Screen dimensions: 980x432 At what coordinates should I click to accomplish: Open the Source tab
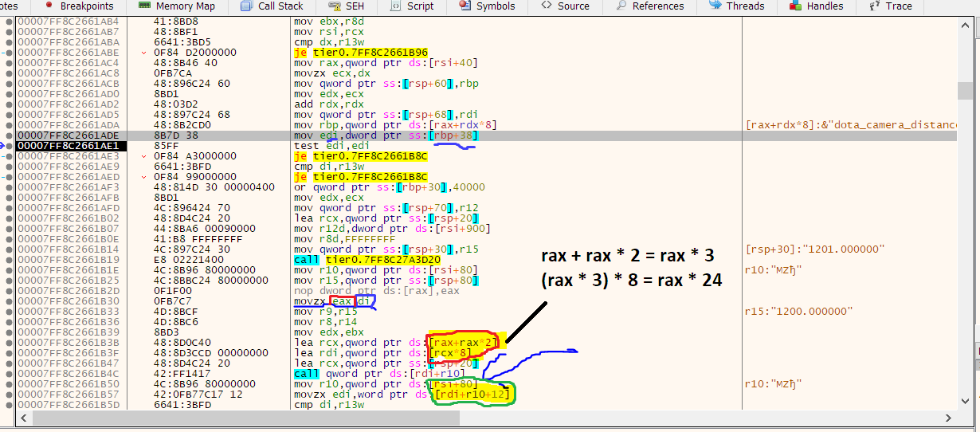click(565, 6)
